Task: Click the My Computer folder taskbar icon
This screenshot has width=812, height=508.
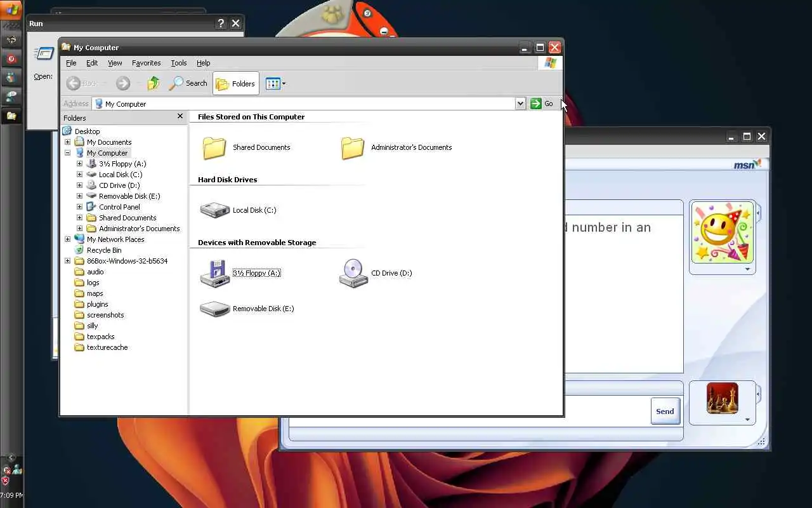Action: [x=11, y=116]
